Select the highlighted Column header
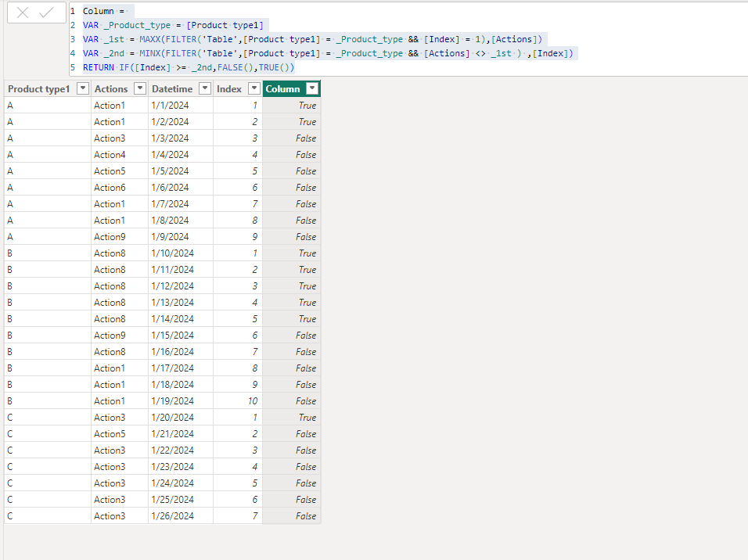748x560 pixels. [283, 88]
